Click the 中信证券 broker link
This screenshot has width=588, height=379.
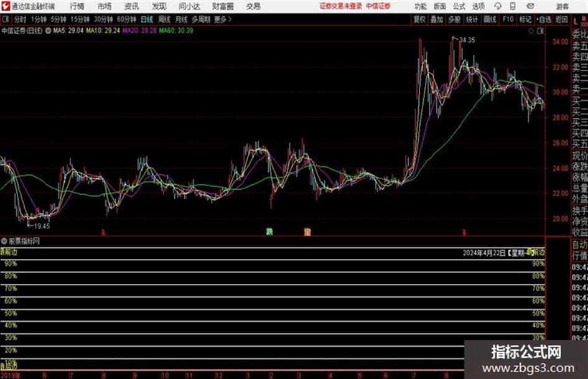tap(378, 6)
